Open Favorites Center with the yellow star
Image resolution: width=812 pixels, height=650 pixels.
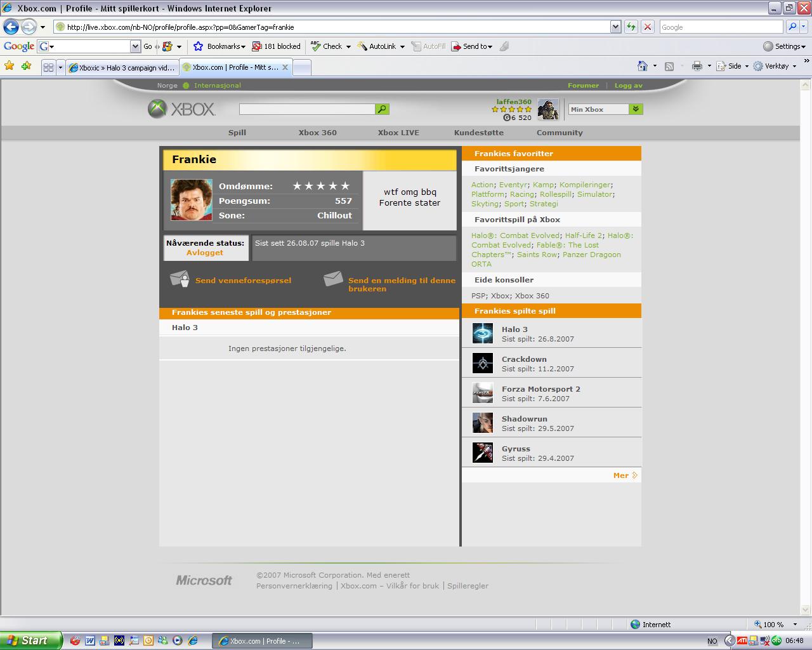pos(9,66)
